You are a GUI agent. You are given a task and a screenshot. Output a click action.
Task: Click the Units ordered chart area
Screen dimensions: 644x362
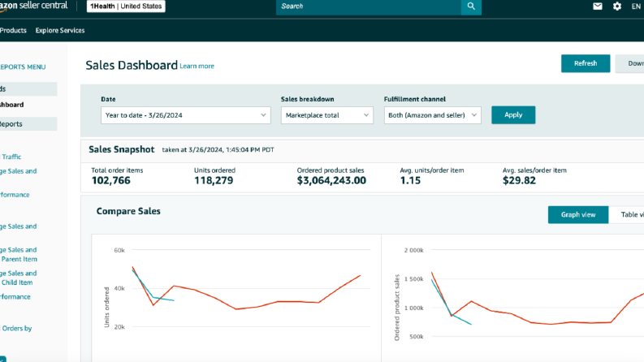click(x=236, y=299)
